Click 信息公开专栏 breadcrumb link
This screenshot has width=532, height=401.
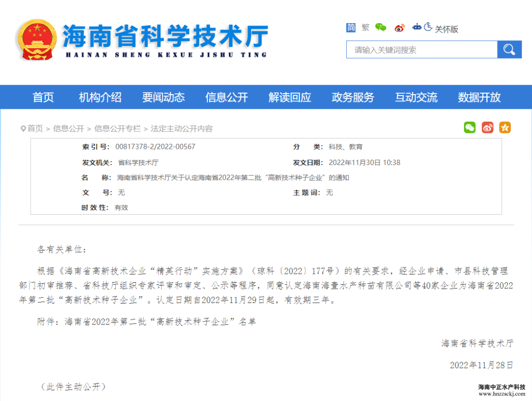117,129
